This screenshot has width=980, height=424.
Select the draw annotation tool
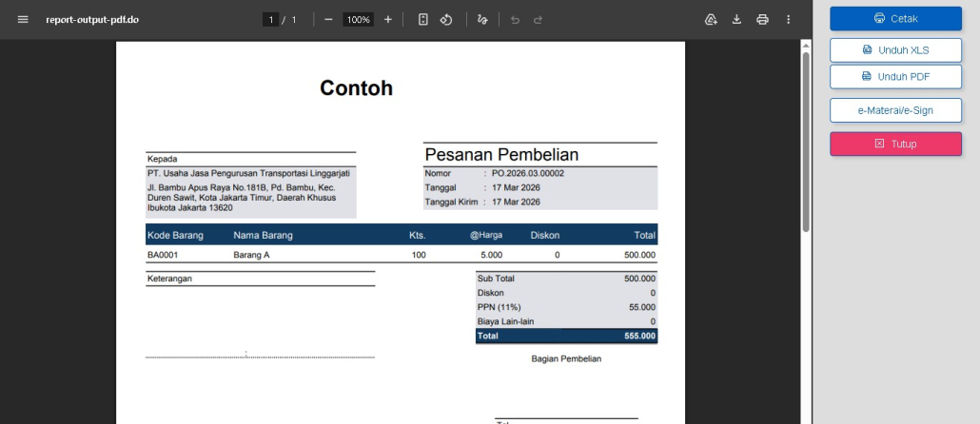(x=482, y=19)
